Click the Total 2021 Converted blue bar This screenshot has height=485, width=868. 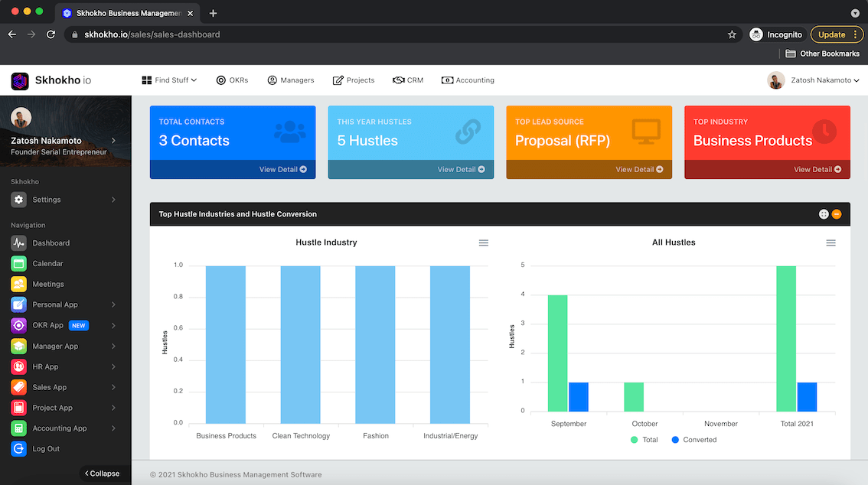[x=807, y=397]
